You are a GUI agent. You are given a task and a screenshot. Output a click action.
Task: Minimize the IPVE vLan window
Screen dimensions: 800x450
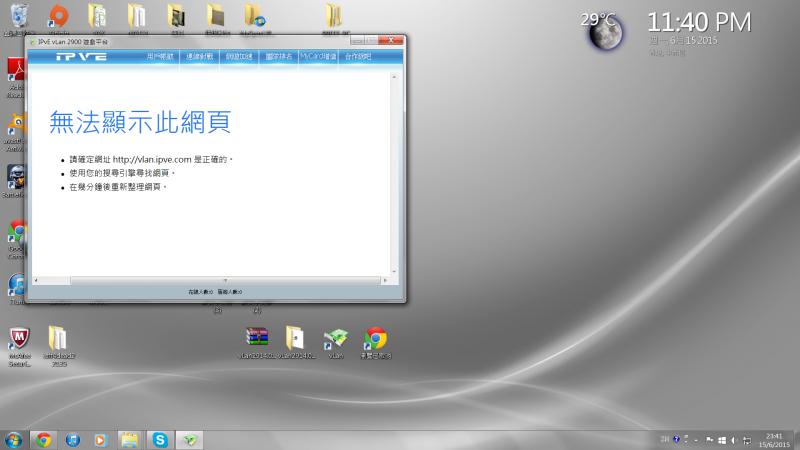coord(357,40)
